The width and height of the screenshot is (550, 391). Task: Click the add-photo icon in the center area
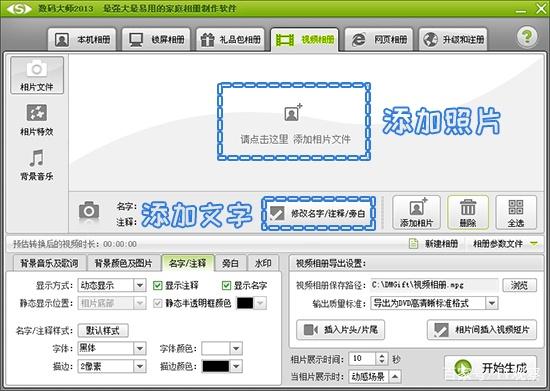[x=293, y=112]
